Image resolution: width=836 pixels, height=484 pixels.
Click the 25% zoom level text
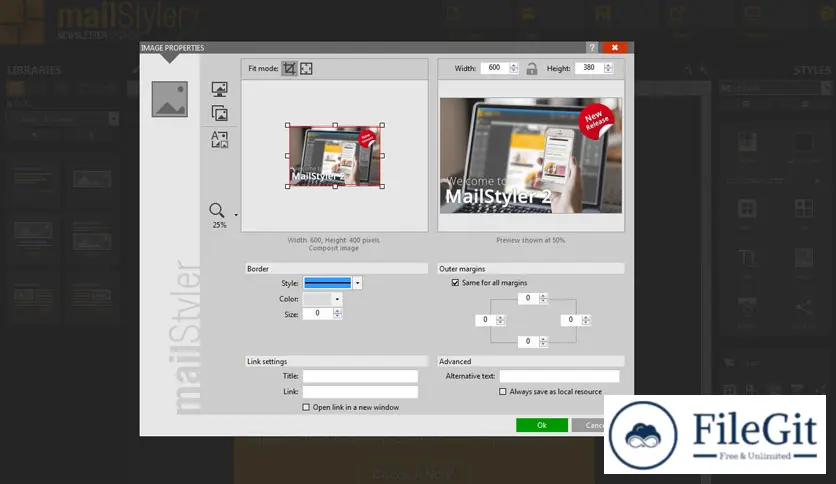point(219,225)
